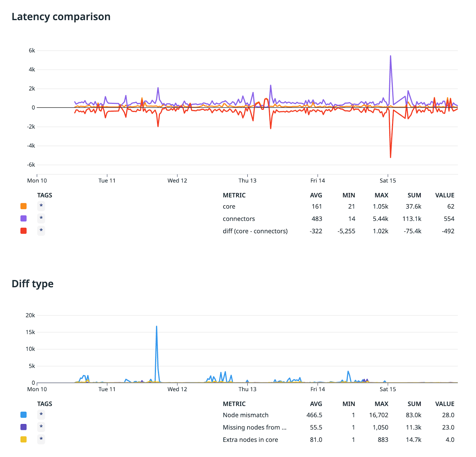
Task: Open the tag filter for connectors metric
Action: (41, 218)
